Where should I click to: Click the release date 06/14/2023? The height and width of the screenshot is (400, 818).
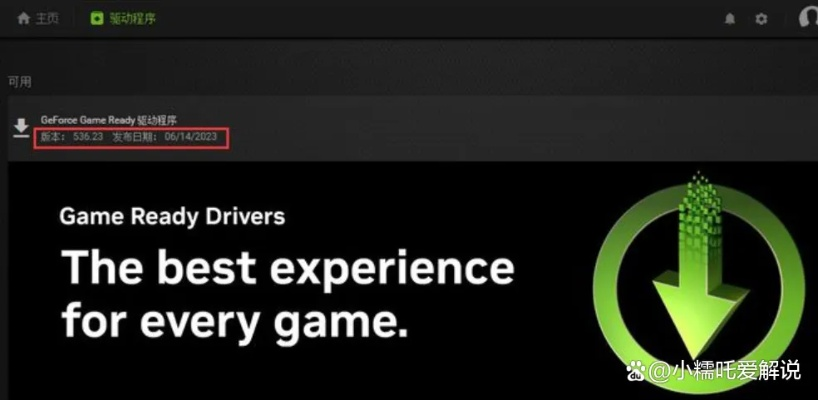click(190, 137)
